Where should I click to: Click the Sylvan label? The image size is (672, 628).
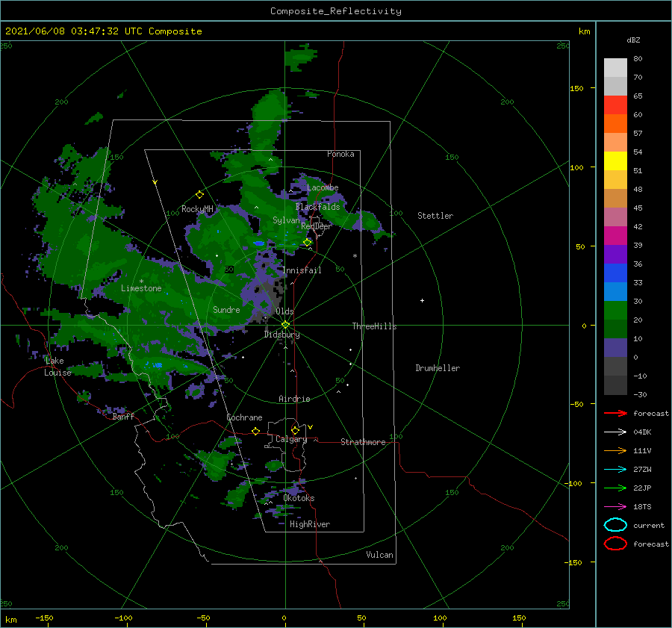[x=286, y=220]
